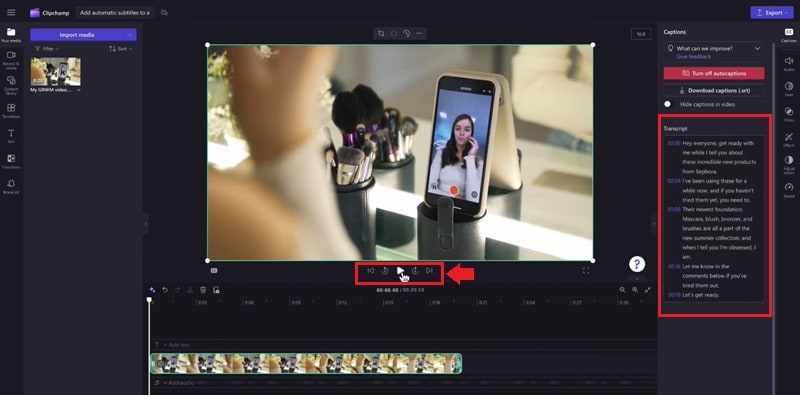Skip to the start of video
This screenshot has height=395, width=800.
point(371,270)
